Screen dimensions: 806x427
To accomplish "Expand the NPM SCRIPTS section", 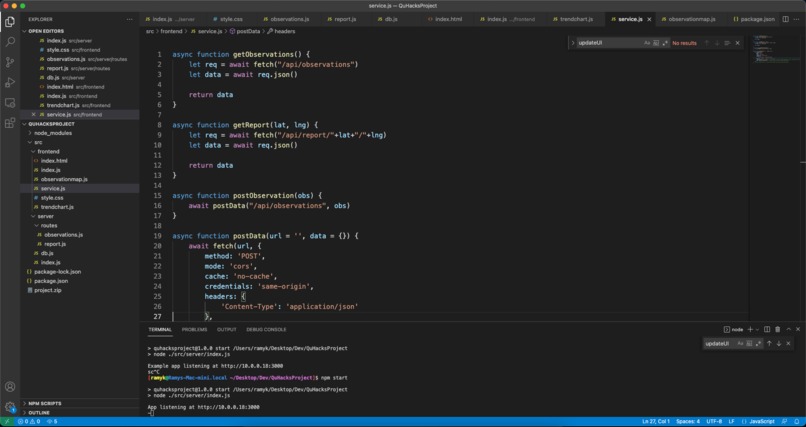I will click(45, 403).
